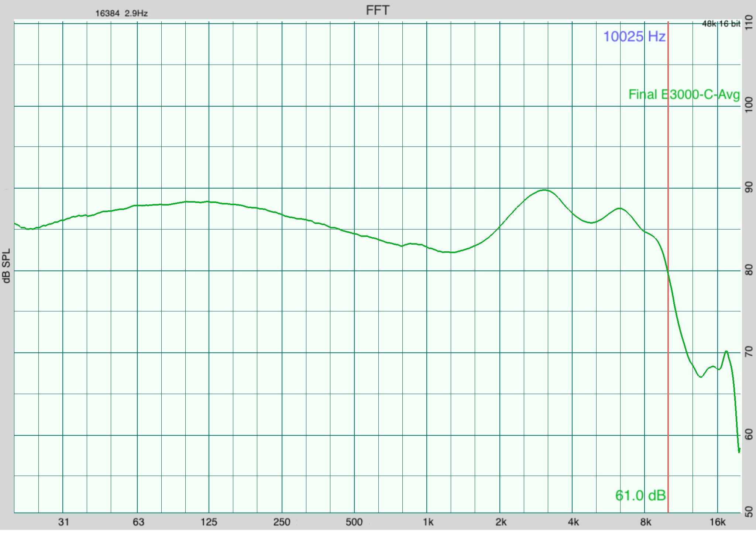Click the '4k' frequency axis label
Image resolution: width=756 pixels, height=552 pixels.
[573, 522]
